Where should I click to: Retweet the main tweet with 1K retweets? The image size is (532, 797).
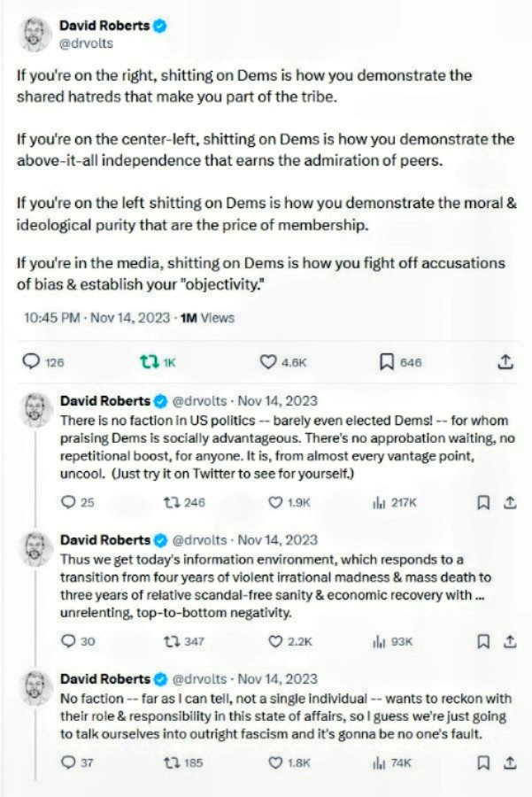click(149, 362)
